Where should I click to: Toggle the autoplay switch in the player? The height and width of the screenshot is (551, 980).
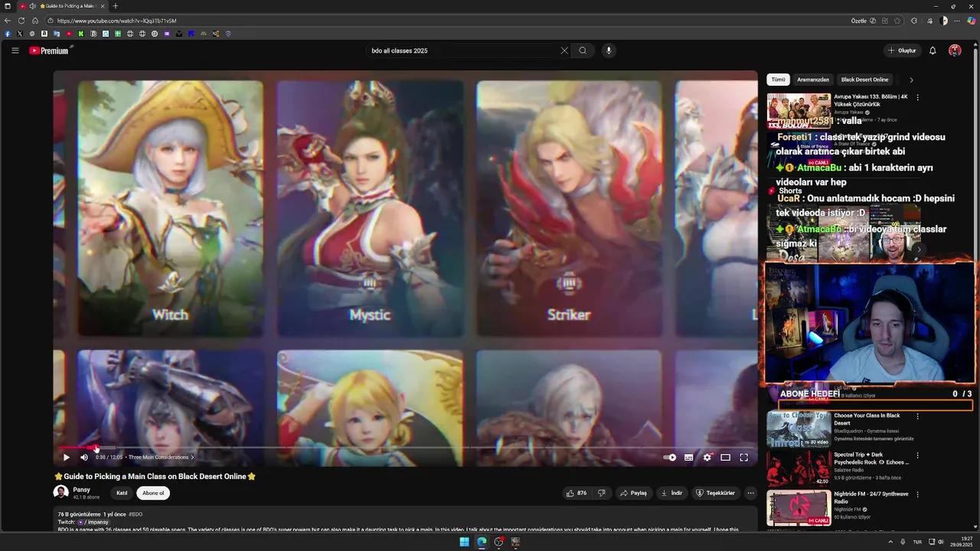tap(670, 458)
